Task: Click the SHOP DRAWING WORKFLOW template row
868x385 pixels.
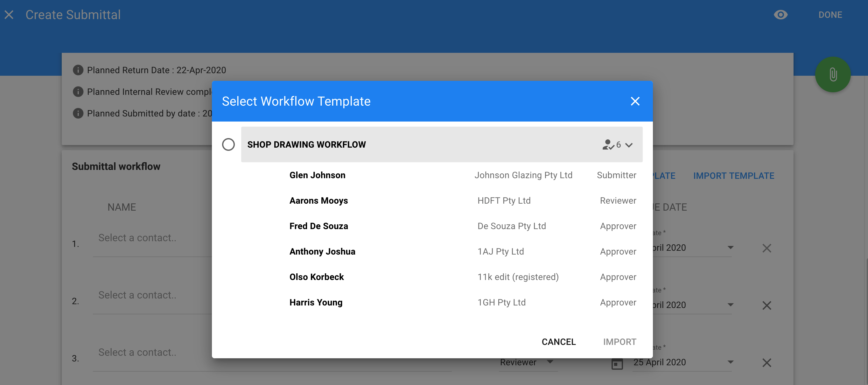Action: tap(442, 144)
